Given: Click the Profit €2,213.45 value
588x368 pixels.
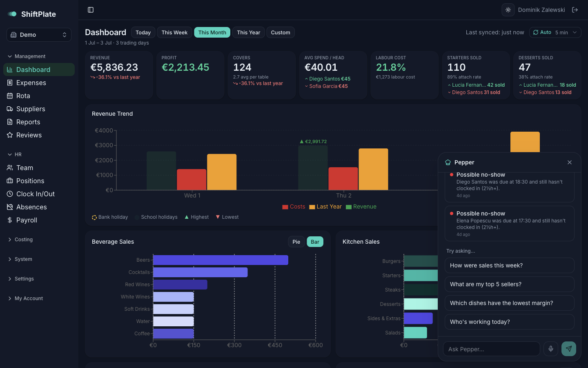Looking at the screenshot, I should (185, 67).
